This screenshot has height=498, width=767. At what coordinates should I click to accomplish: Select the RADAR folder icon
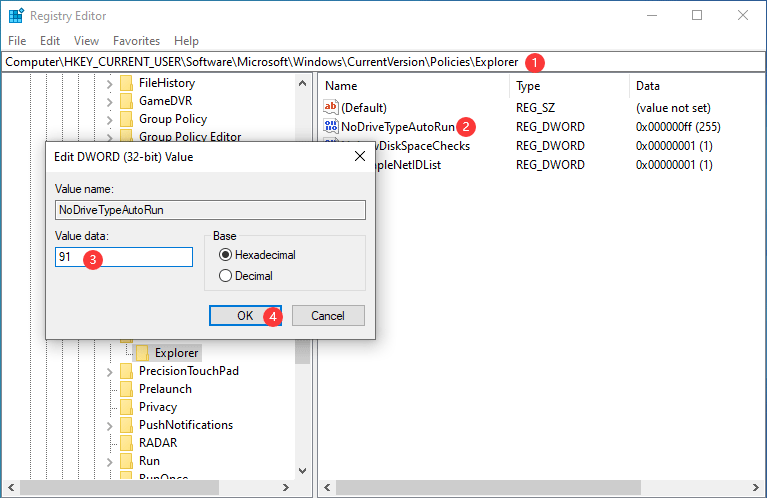126,443
